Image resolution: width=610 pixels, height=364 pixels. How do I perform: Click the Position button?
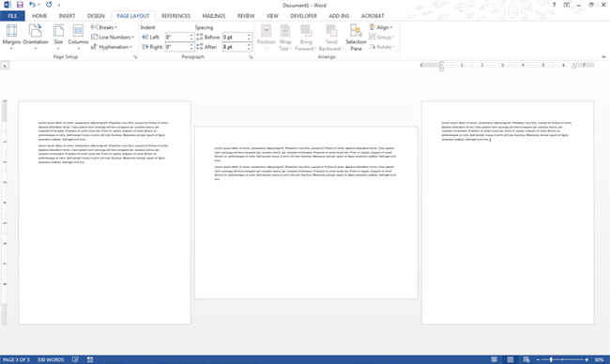click(267, 38)
